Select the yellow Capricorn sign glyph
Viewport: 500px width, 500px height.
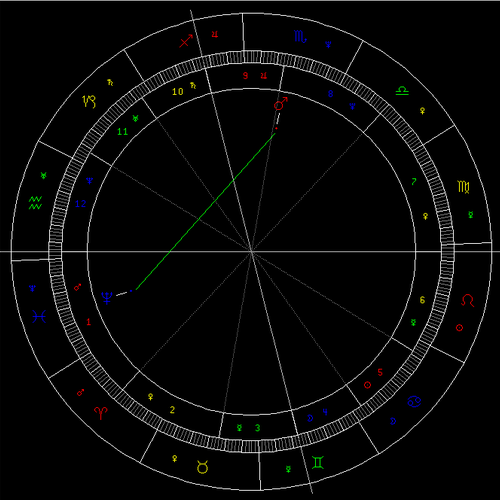[89, 101]
